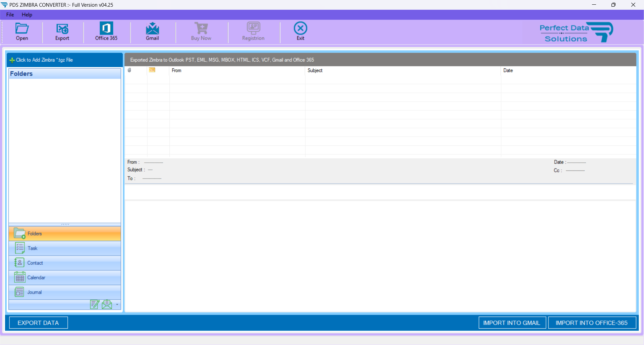Switch to the Calendar pane
Viewport: 644px width, 345px height.
[x=65, y=278]
